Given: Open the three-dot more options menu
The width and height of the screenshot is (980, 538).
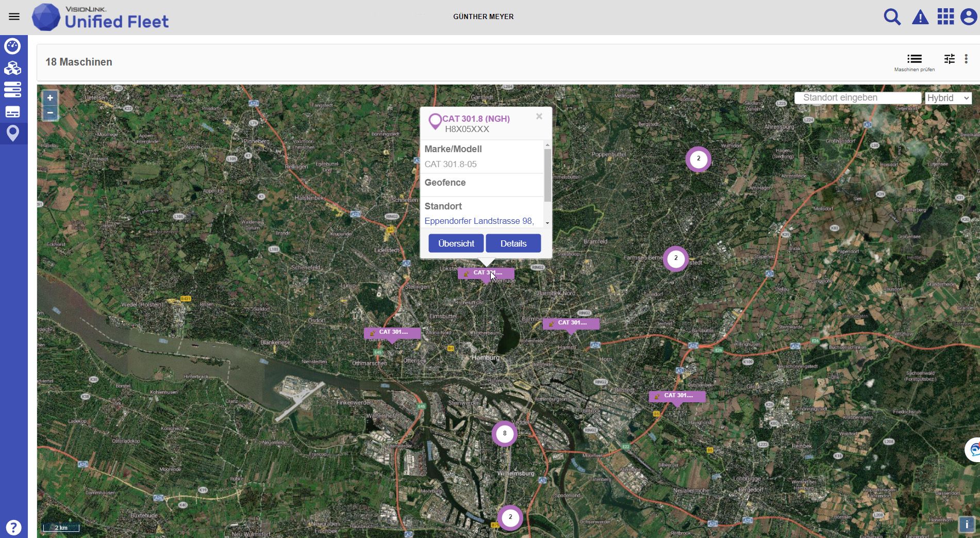Looking at the screenshot, I should (966, 59).
